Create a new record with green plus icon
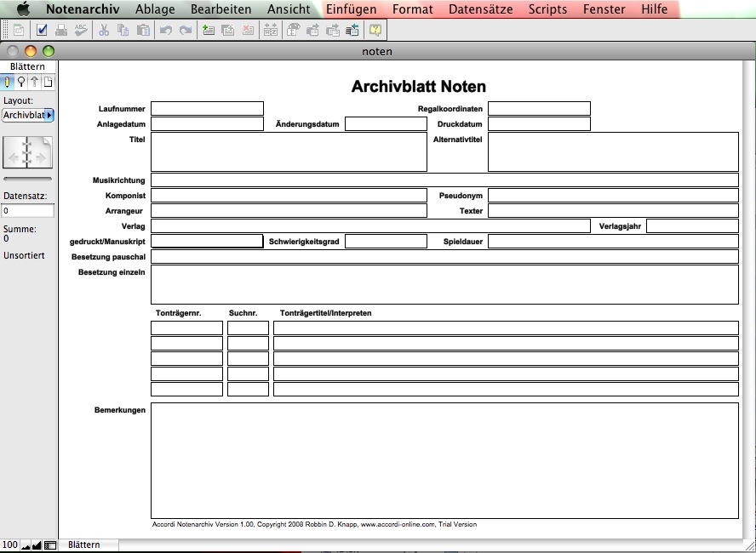 pyautogui.click(x=209, y=31)
